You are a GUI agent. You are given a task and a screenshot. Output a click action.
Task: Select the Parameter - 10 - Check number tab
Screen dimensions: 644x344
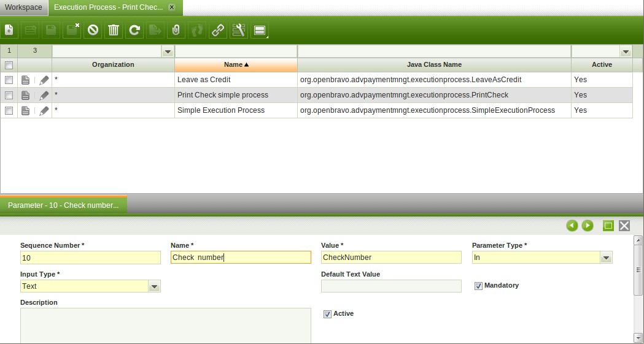[63, 205]
